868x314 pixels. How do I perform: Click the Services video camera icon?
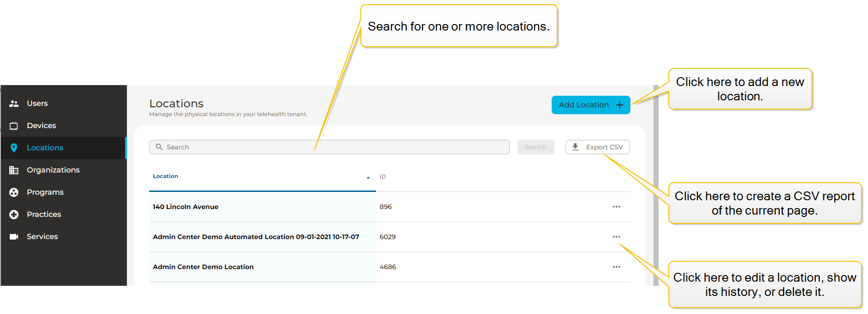(x=14, y=237)
